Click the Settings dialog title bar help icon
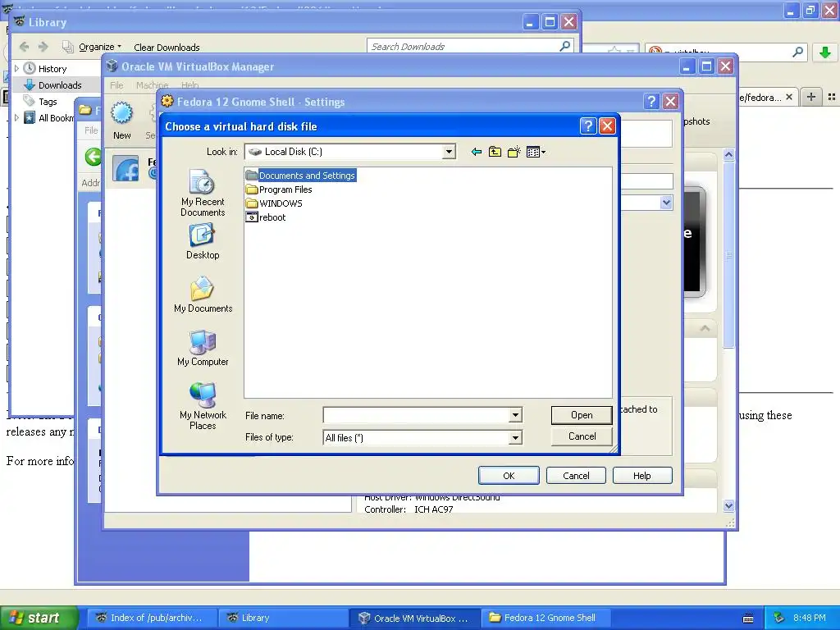The height and width of the screenshot is (630, 840). 651,101
